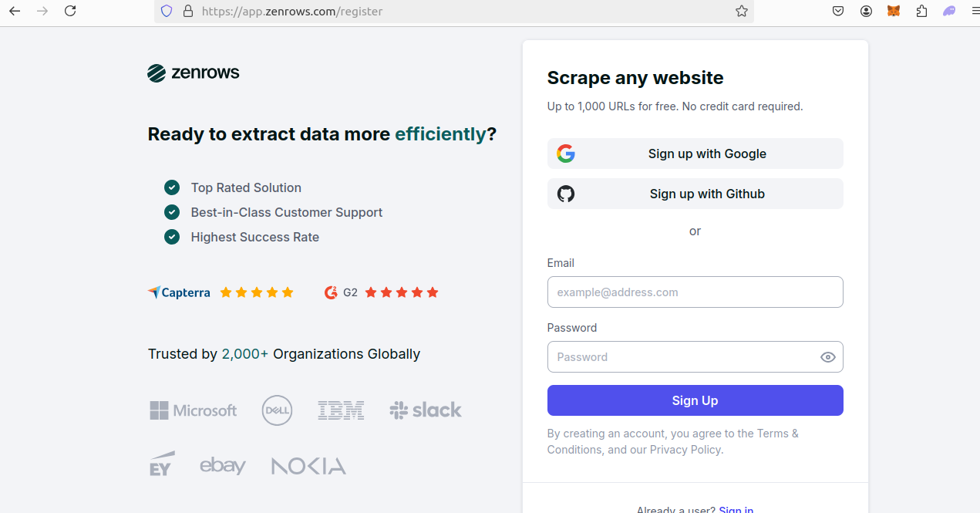Open the Firefox hamburger menu

tap(975, 11)
